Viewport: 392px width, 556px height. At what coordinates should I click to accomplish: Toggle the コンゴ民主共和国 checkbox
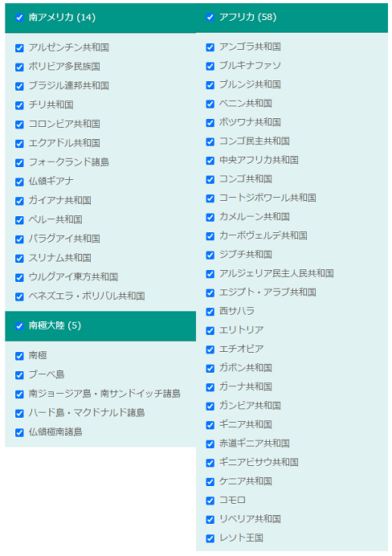click(210, 141)
